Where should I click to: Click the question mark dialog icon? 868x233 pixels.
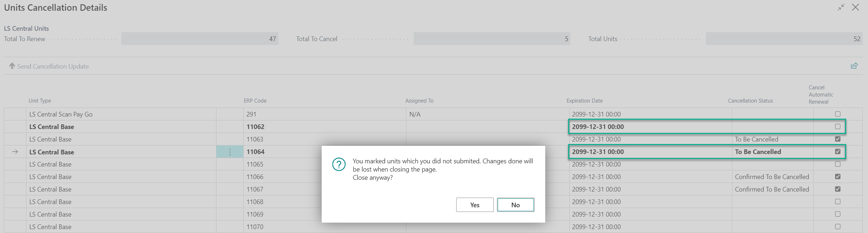338,165
